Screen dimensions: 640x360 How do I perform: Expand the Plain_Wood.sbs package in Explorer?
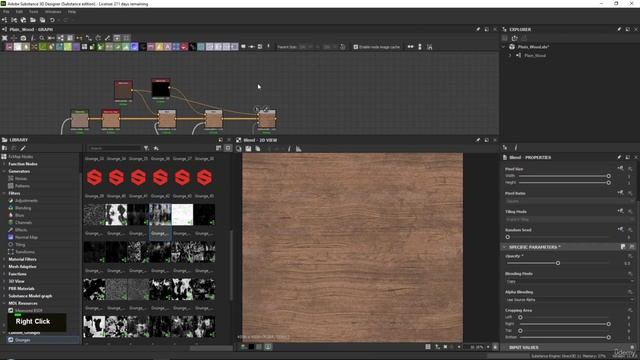503,47
